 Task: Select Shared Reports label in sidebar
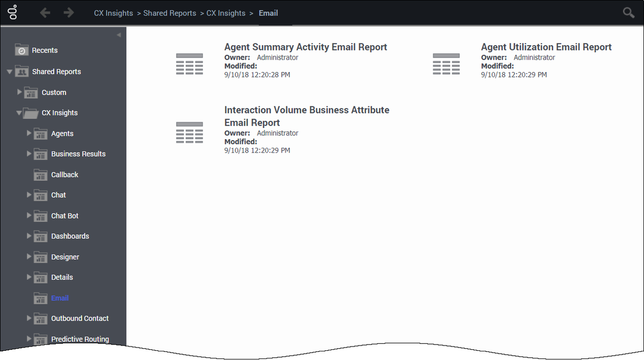point(56,71)
